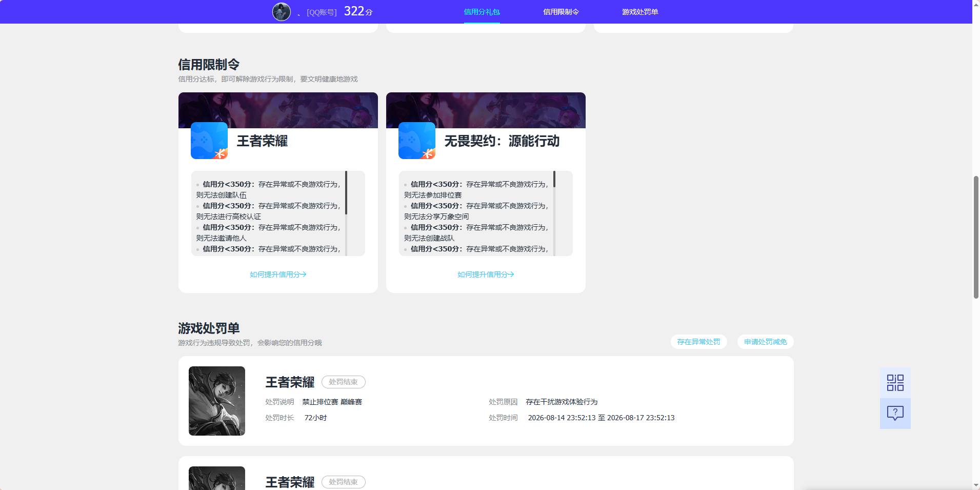
Task: Click the 存在异常处罚 button
Action: tap(698, 342)
